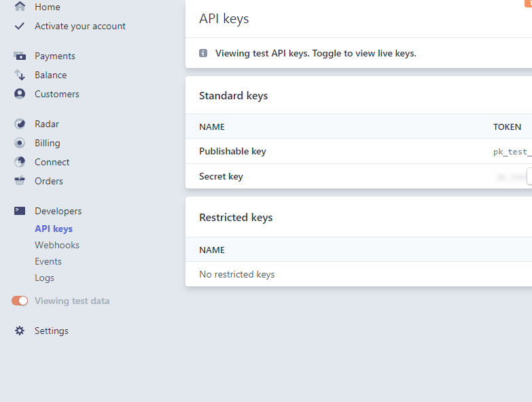
Task: Select API keys in Developers submenu
Action: click(x=54, y=229)
